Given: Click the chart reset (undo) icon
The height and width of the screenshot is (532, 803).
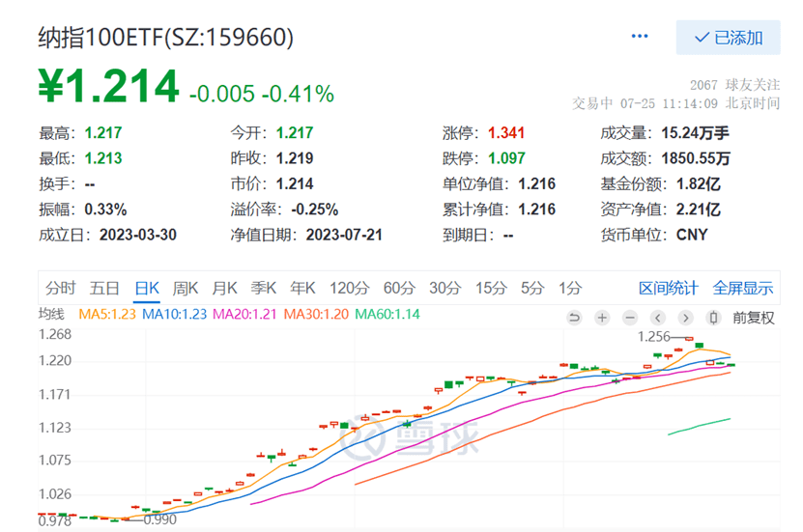Looking at the screenshot, I should point(574,317).
